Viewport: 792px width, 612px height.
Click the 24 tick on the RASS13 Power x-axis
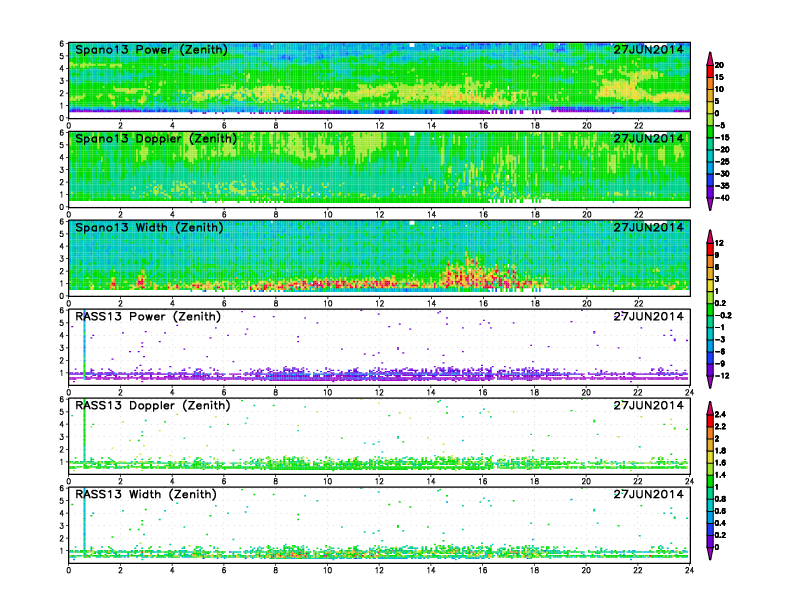689,392
